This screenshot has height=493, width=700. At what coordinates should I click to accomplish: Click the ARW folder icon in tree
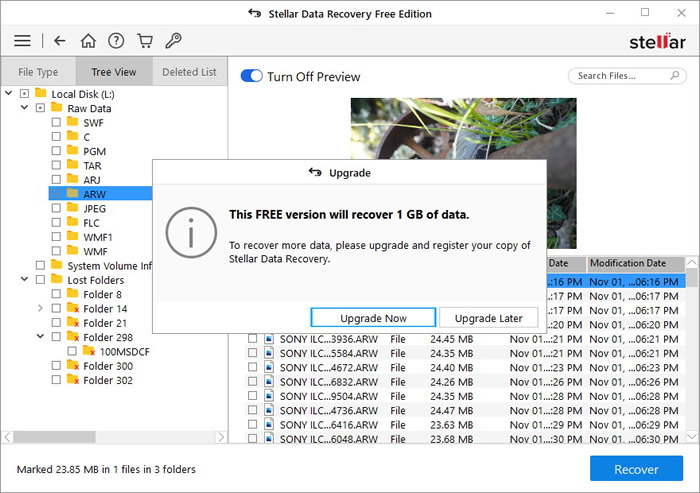point(72,194)
